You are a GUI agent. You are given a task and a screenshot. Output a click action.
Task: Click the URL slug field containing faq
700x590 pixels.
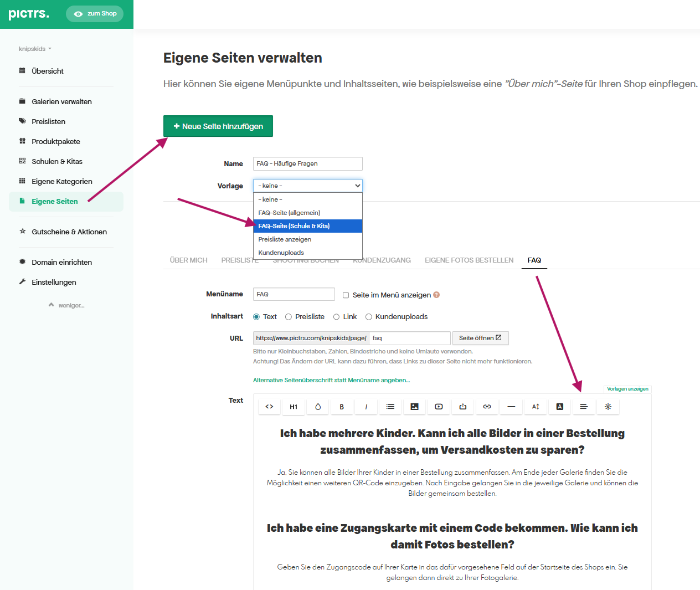coord(410,338)
